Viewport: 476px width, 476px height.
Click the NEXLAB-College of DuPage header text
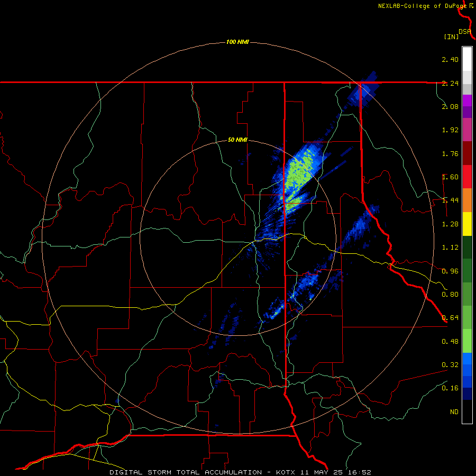click(422, 6)
